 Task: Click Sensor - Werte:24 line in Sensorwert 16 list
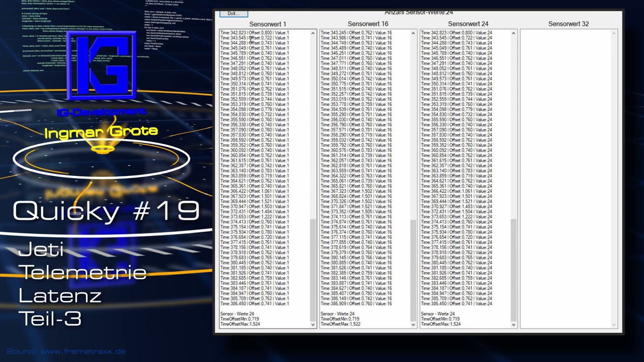[338, 314]
